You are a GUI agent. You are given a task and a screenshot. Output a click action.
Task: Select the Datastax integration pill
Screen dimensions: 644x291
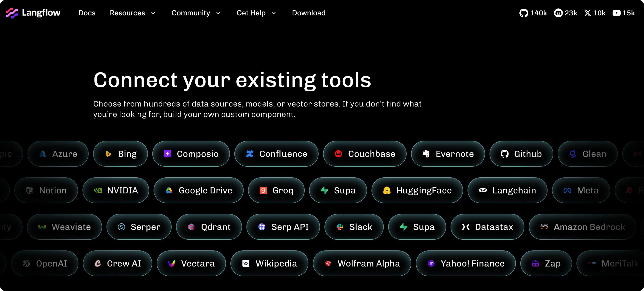click(487, 227)
